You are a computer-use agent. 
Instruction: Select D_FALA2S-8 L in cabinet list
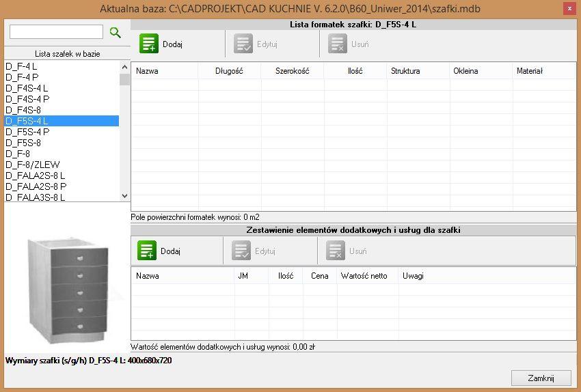coord(62,176)
